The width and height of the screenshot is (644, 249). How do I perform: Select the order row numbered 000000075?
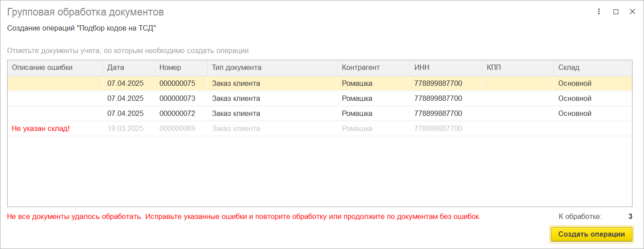point(320,83)
